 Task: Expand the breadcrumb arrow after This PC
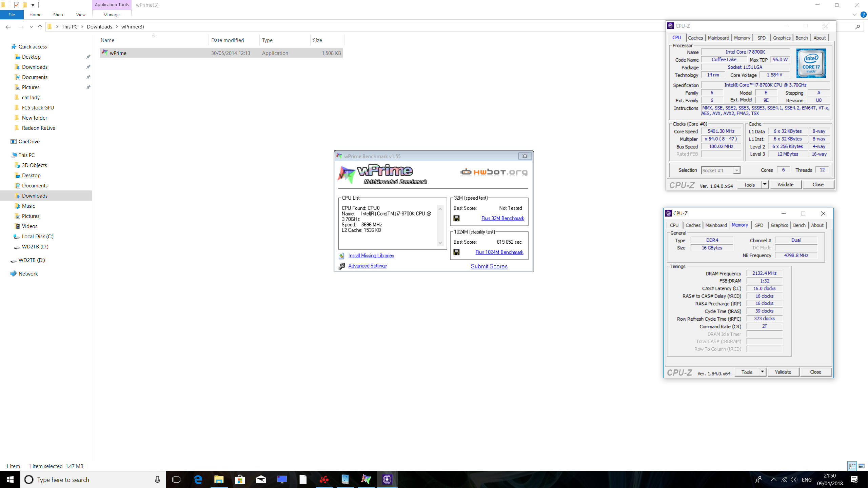tap(82, 27)
